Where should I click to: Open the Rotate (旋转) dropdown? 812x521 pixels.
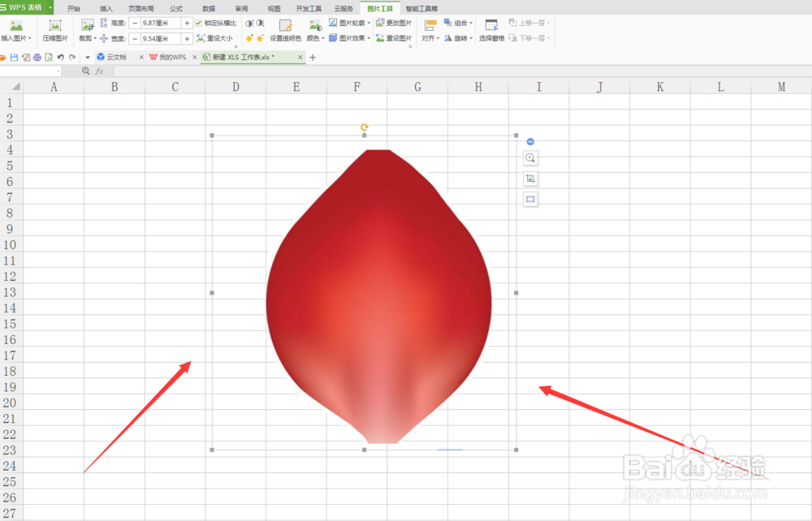458,38
